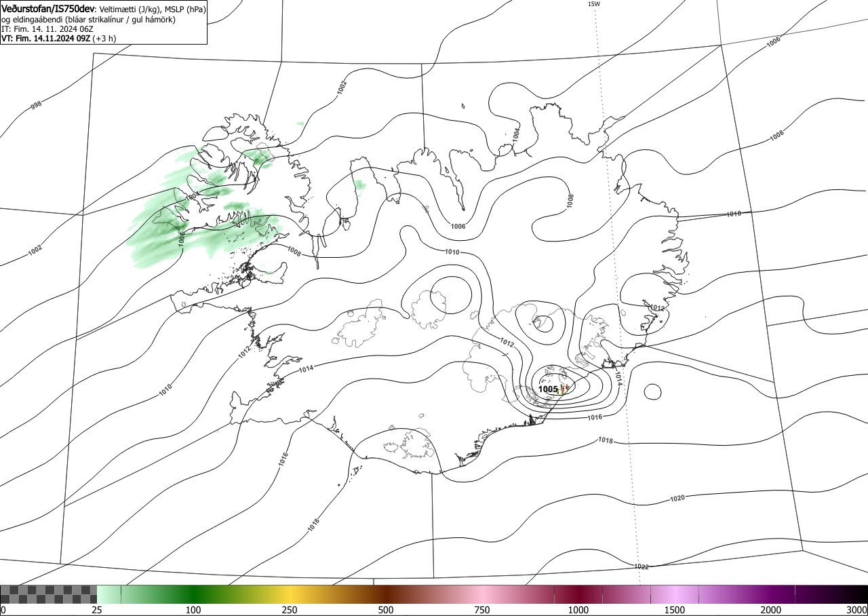This screenshot has height=616, width=868.
Task: Click the color bar label 25
Action: [x=97, y=610]
